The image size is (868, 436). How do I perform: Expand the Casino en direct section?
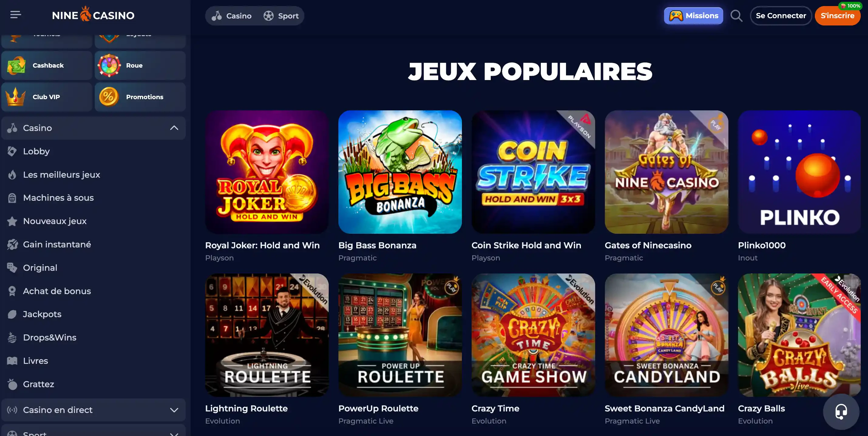pos(174,410)
